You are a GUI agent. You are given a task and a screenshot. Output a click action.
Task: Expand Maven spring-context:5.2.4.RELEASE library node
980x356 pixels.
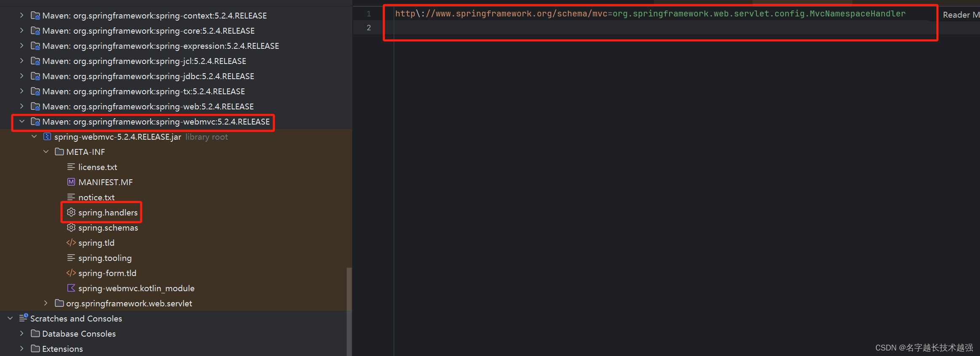[21, 15]
